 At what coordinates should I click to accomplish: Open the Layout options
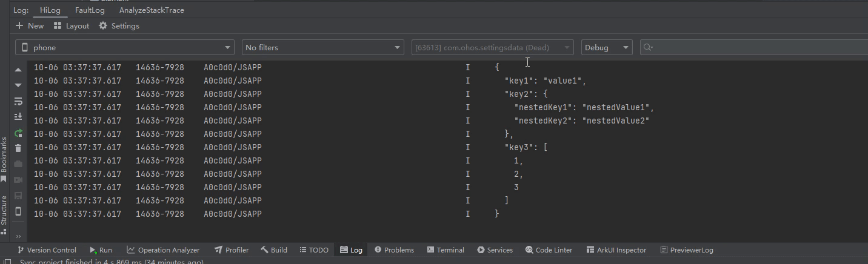[x=72, y=26]
